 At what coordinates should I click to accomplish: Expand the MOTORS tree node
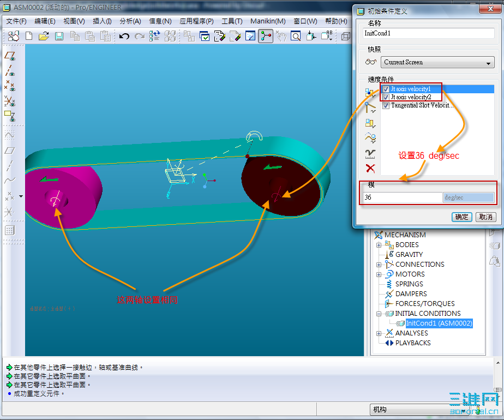[379, 275]
